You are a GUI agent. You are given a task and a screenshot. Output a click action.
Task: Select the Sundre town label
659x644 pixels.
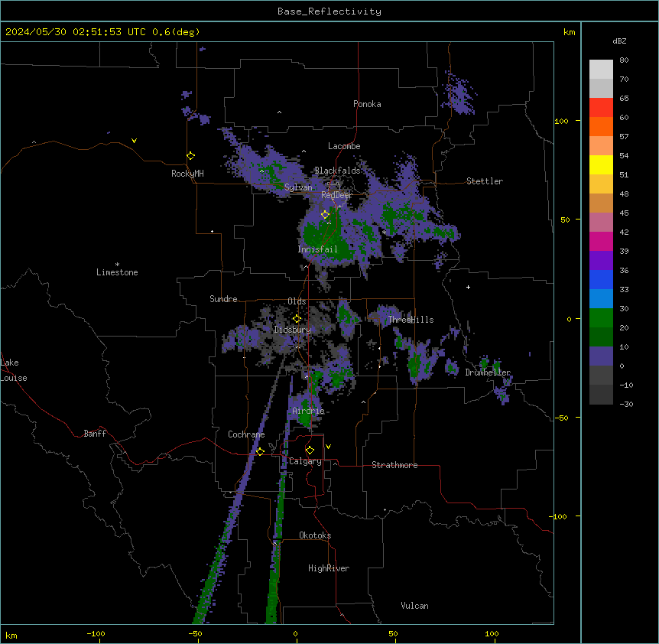pyautogui.click(x=223, y=299)
